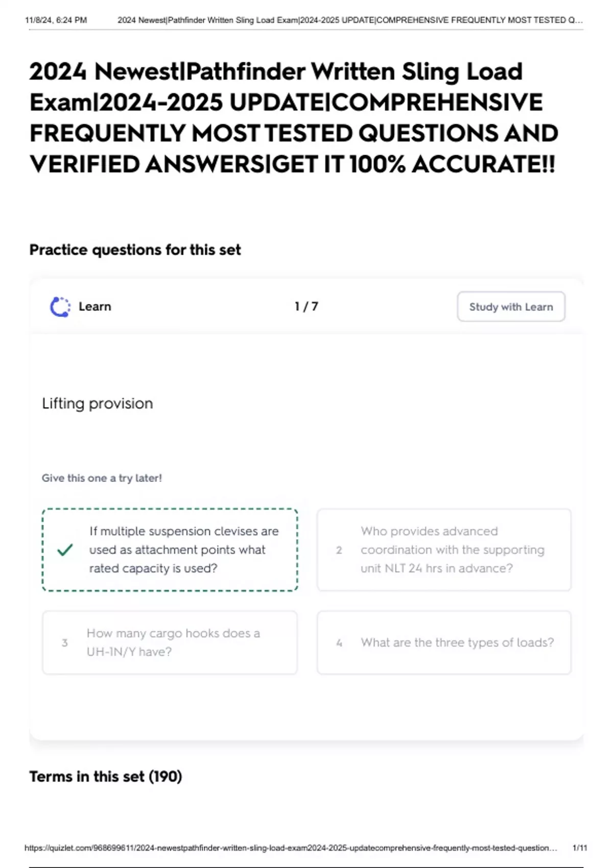This screenshot has width=613, height=868.
Task: Click the 1 / 7 question counter
Action: click(306, 306)
